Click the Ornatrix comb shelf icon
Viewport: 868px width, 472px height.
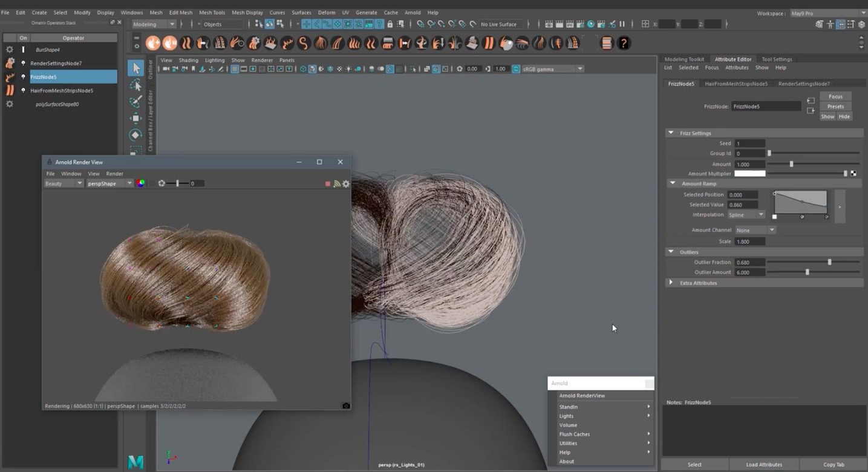point(388,43)
